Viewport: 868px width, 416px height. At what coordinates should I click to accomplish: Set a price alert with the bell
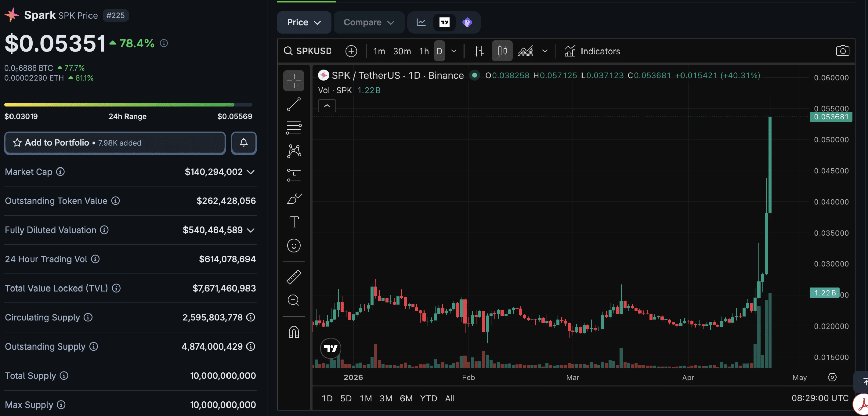[x=243, y=143]
